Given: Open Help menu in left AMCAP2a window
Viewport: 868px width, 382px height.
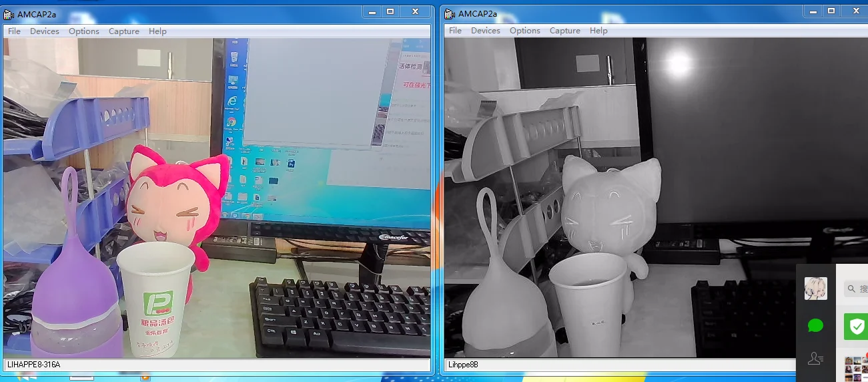Looking at the screenshot, I should tap(157, 31).
